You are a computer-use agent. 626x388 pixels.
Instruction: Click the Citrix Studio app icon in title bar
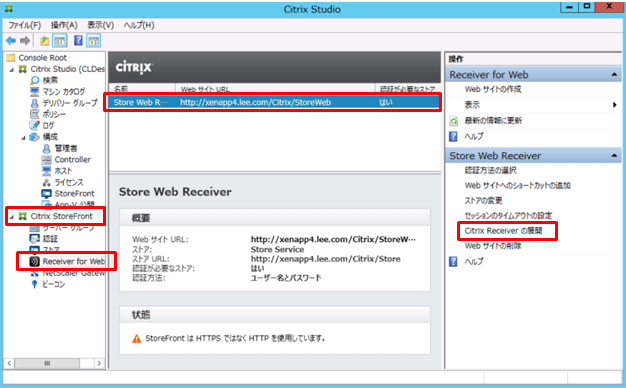point(8,8)
